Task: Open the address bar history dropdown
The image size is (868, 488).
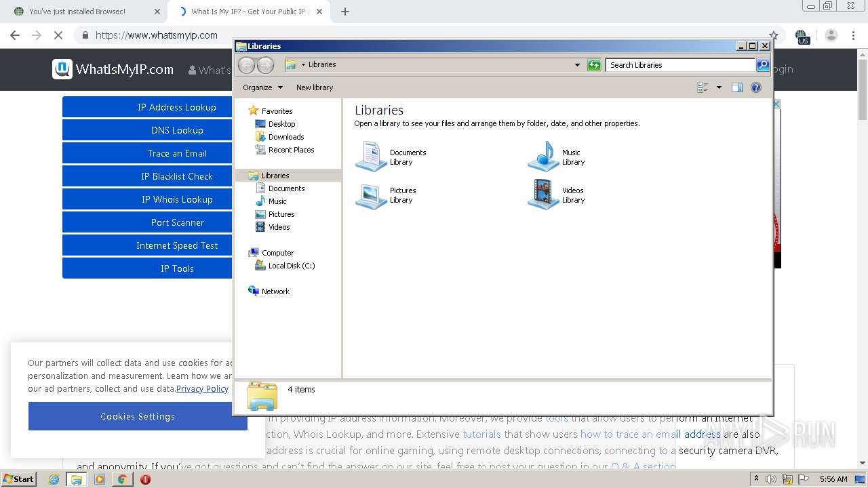Action: [x=577, y=65]
